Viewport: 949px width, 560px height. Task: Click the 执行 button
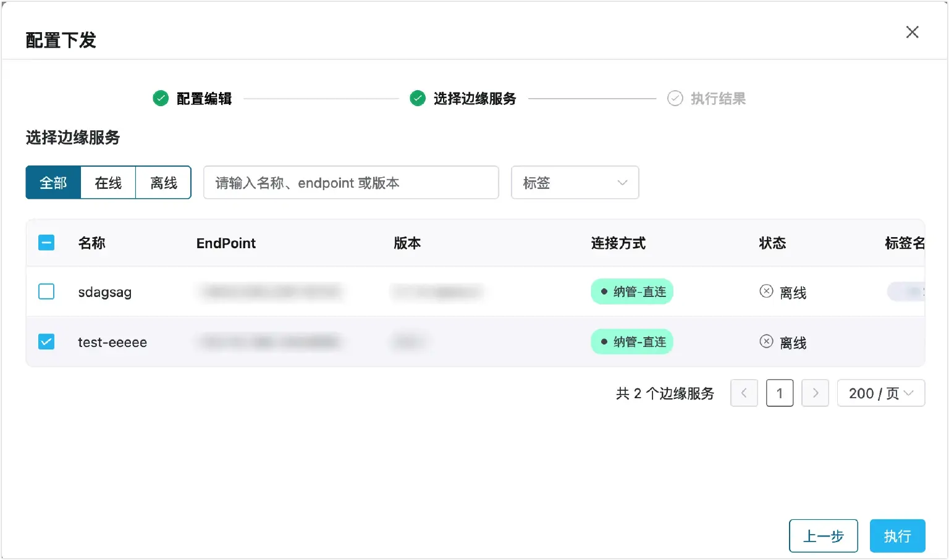tap(897, 535)
